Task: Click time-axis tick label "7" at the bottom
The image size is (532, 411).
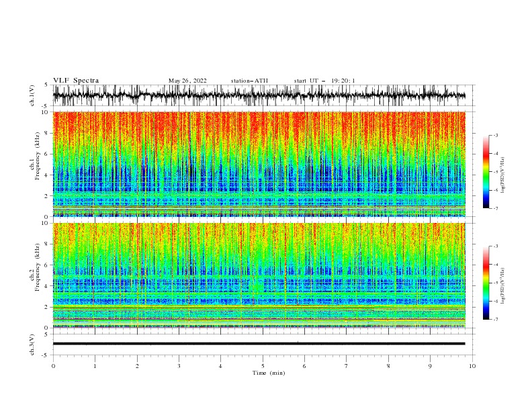Action: (x=347, y=366)
